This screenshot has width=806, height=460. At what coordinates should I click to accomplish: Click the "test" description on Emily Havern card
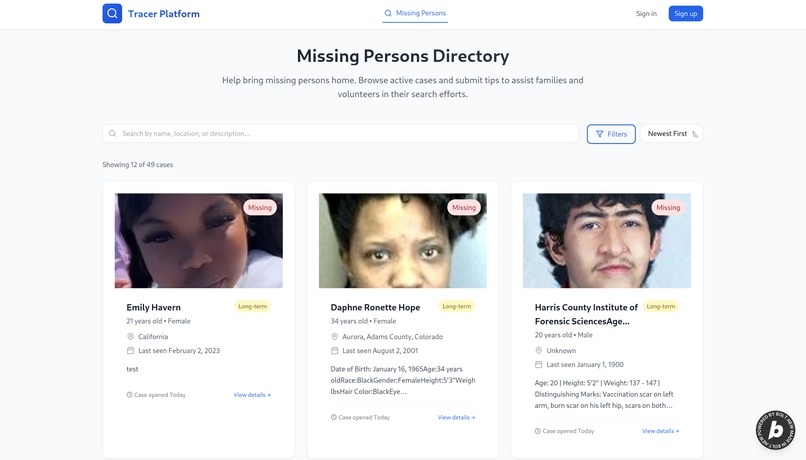click(132, 369)
